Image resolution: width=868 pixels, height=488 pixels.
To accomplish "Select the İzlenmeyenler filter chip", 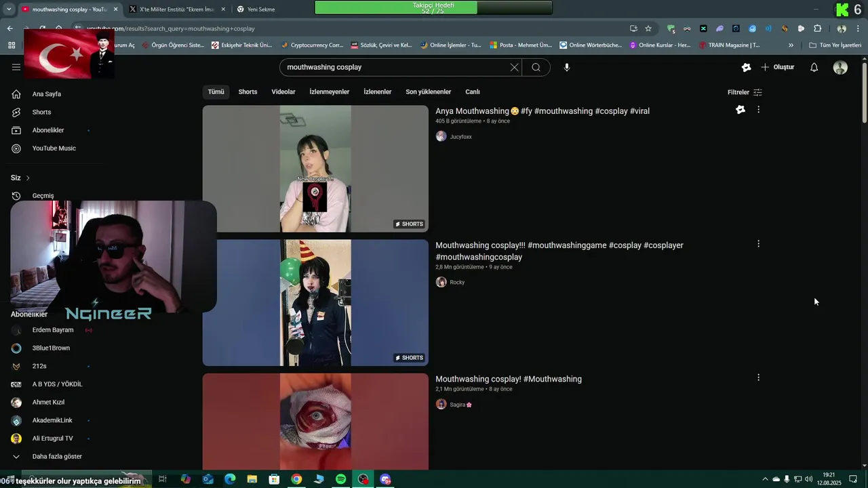I will click(330, 91).
